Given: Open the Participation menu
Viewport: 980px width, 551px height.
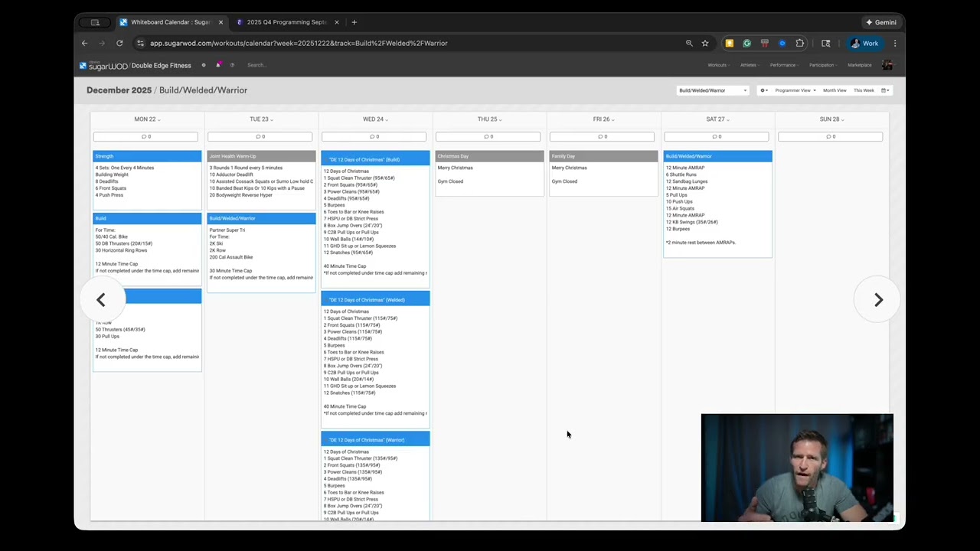Looking at the screenshot, I should pyautogui.click(x=823, y=65).
